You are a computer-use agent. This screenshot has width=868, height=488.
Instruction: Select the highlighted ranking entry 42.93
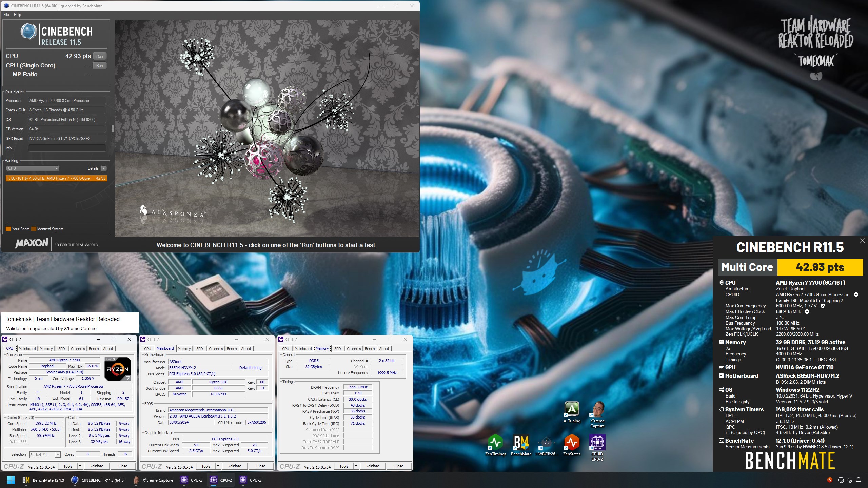[56, 178]
